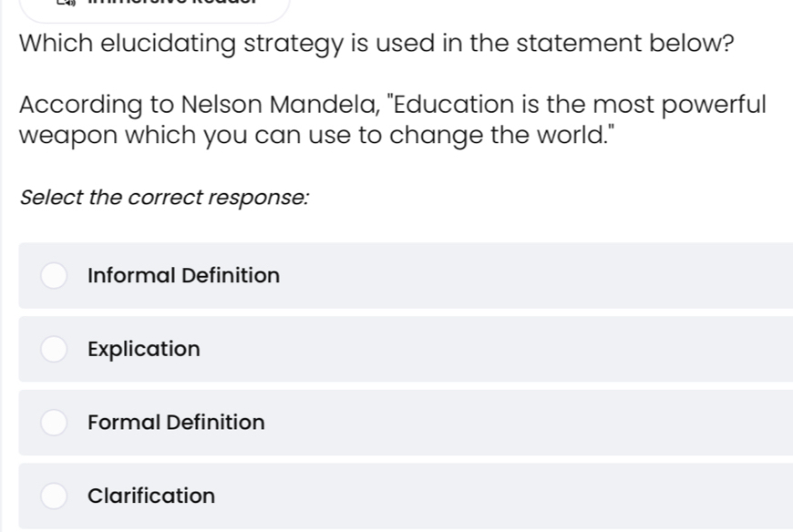
Task: Click the Select the correct response prompt
Action: click(165, 198)
